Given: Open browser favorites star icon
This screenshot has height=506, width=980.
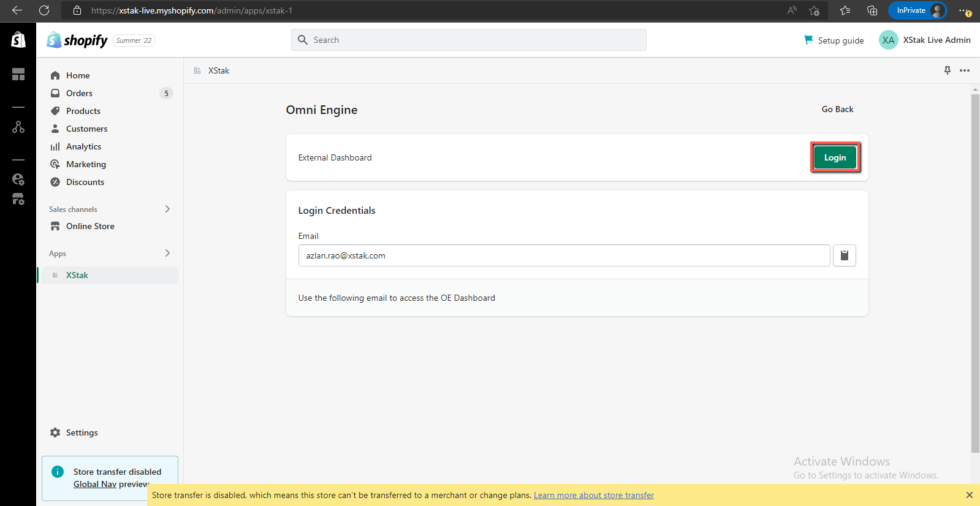Looking at the screenshot, I should click(845, 10).
